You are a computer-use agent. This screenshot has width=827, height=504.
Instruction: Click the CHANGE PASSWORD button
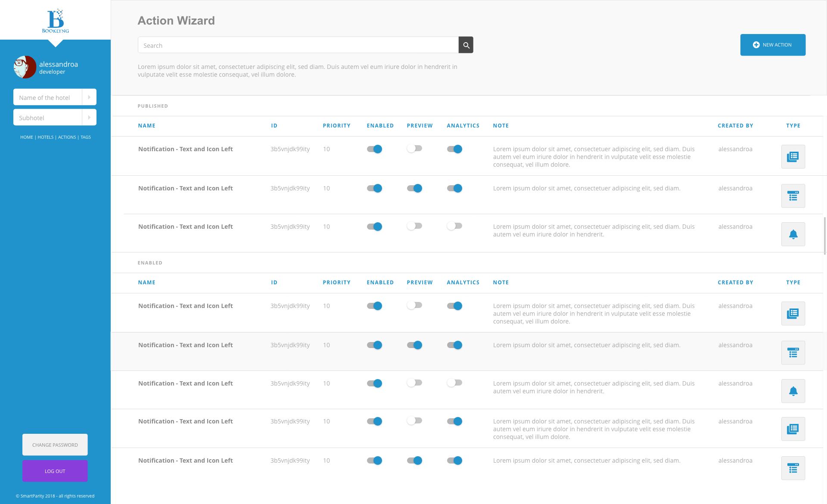point(55,444)
